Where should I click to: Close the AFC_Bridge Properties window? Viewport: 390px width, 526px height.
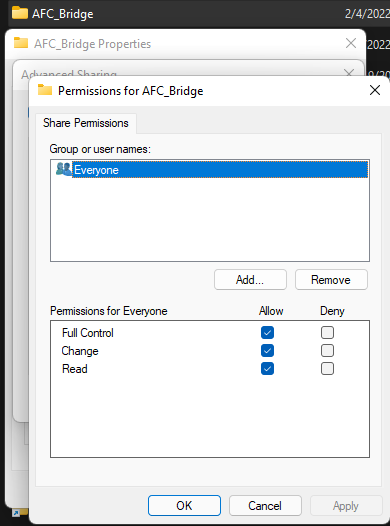pyautogui.click(x=351, y=43)
